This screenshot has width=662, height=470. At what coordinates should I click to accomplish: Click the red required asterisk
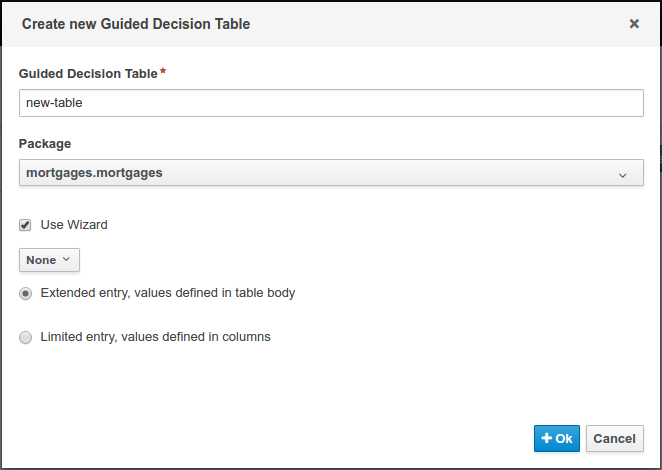click(x=163, y=72)
